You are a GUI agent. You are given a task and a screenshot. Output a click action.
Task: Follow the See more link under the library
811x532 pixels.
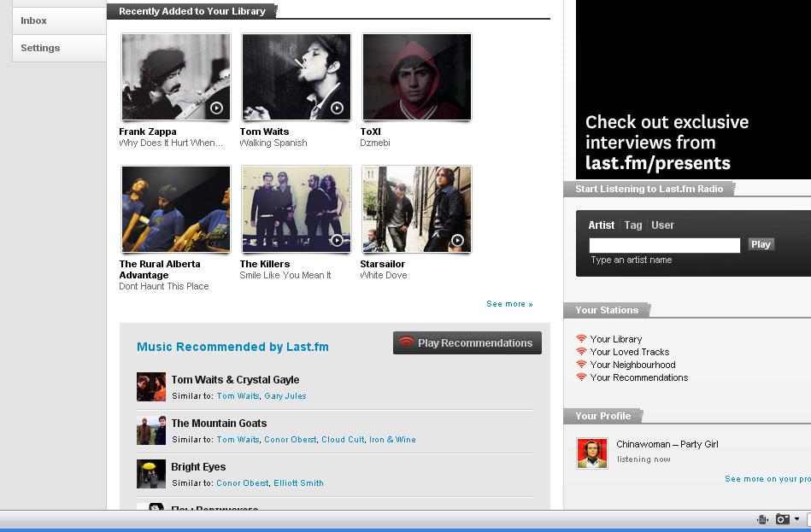click(x=509, y=303)
